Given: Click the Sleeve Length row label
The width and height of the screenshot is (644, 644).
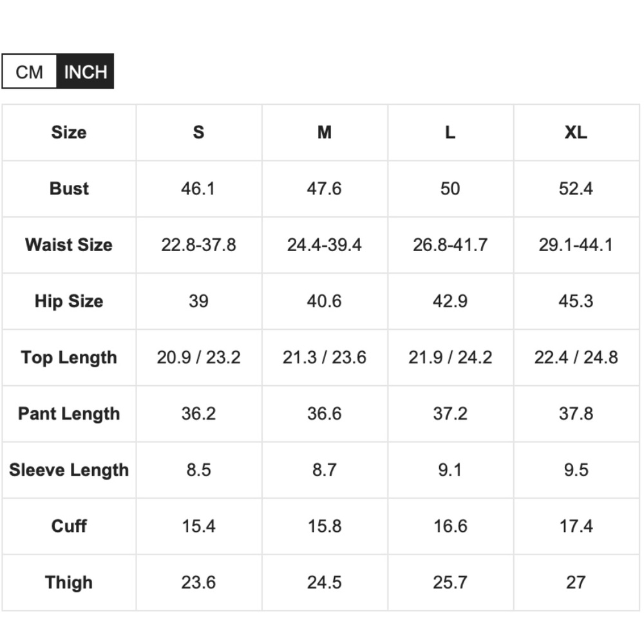Looking at the screenshot, I should [69, 470].
